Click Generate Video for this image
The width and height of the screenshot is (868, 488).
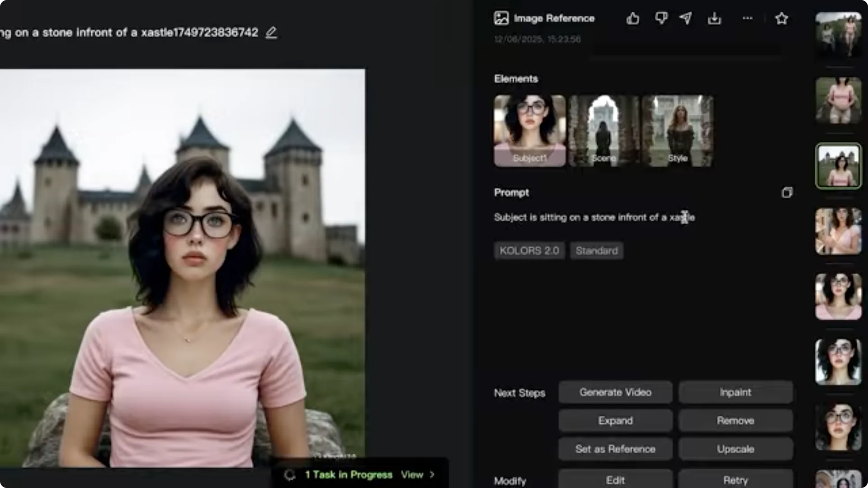tap(615, 392)
